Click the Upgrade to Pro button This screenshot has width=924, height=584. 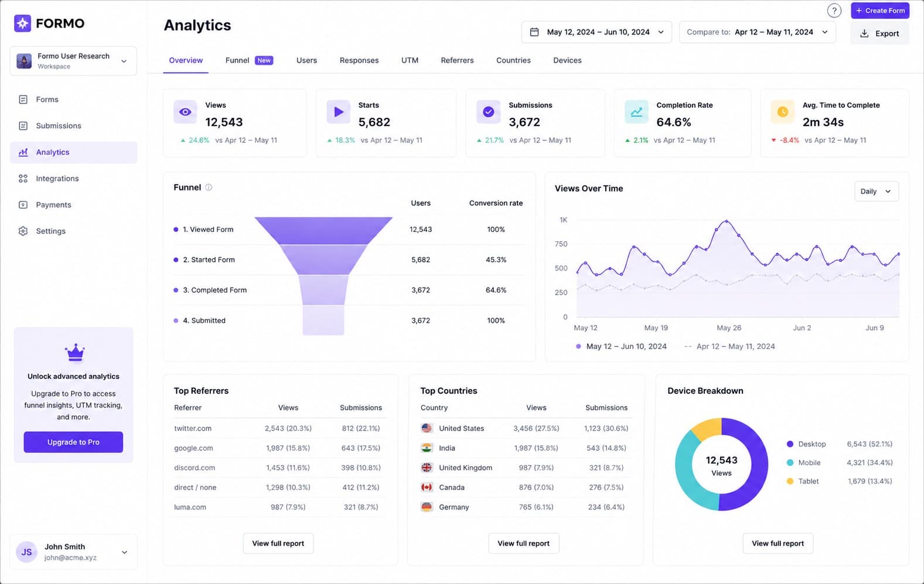[x=73, y=442]
